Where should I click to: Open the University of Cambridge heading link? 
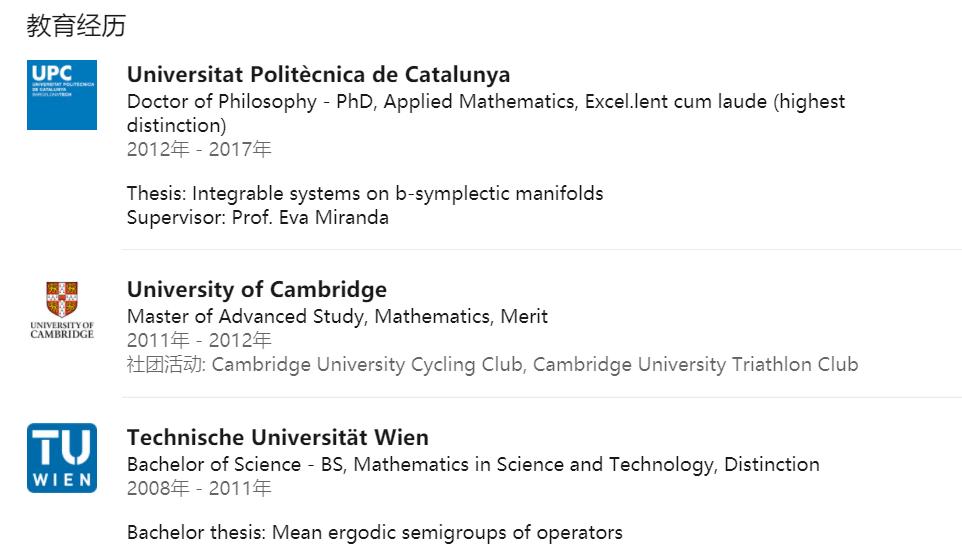click(256, 290)
